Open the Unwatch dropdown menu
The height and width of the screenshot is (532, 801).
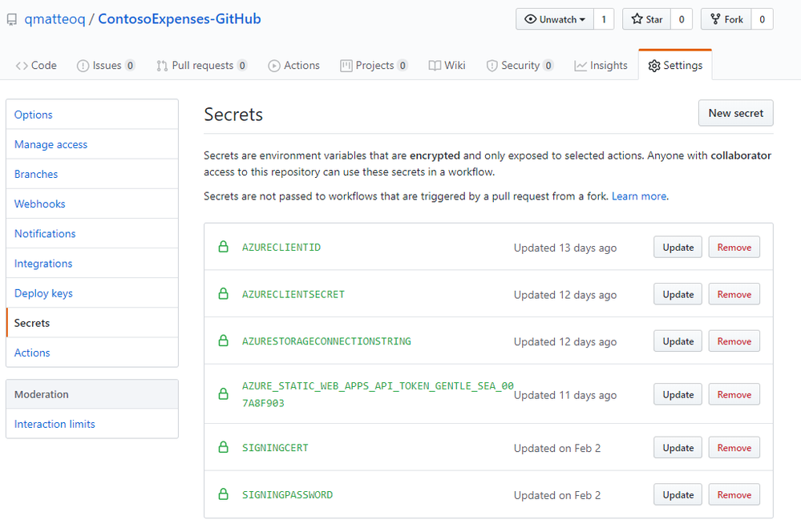pyautogui.click(x=555, y=19)
